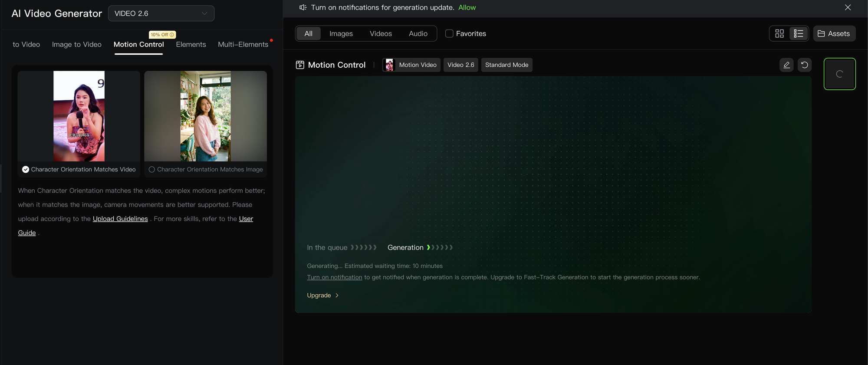
Task: Click the speaker icon in notification banner
Action: coord(303,7)
